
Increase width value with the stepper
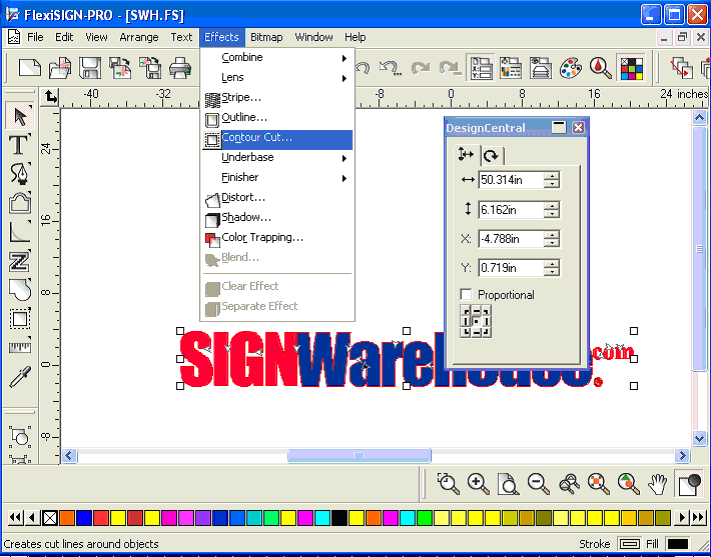pos(552,176)
